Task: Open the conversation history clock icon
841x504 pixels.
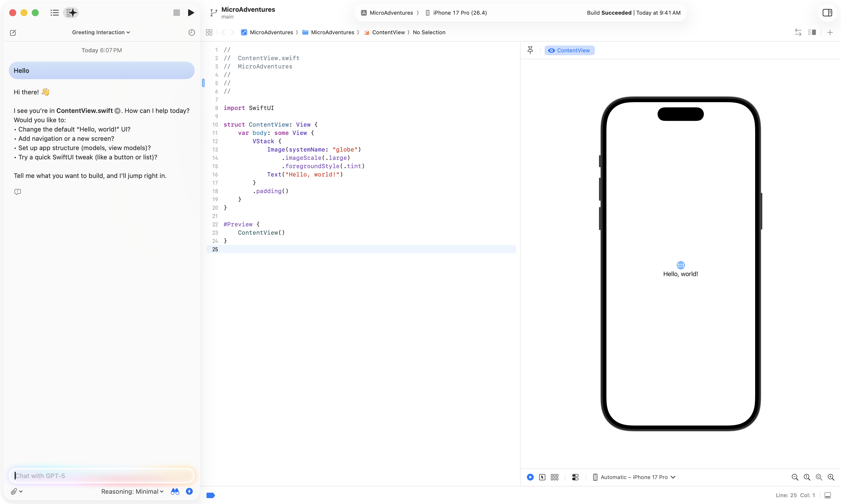Action: point(192,32)
